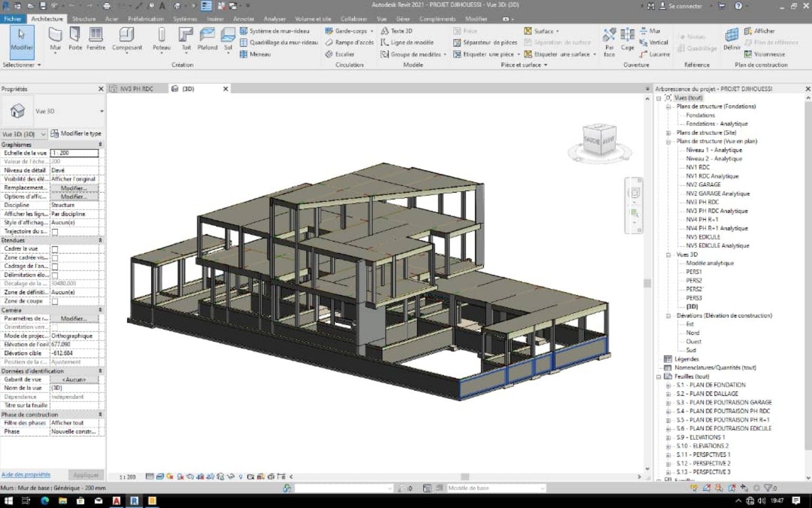Collapse the Vues 3D tree node

coord(668,255)
